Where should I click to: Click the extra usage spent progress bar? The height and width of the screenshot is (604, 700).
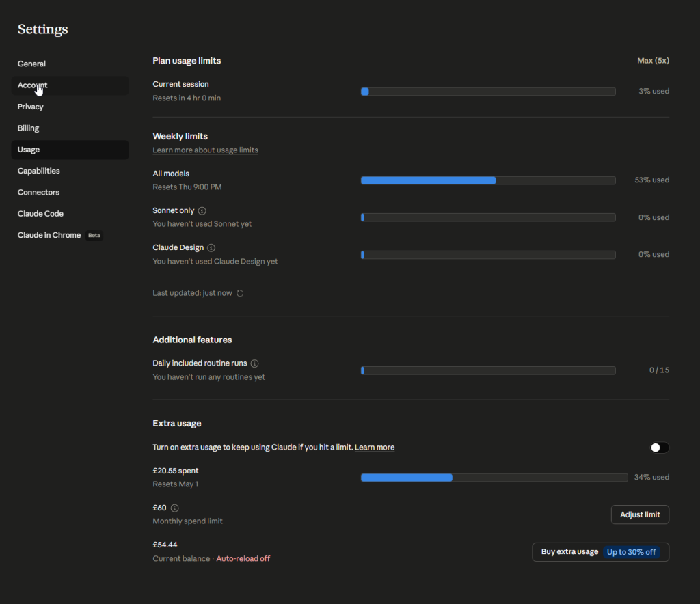494,478
